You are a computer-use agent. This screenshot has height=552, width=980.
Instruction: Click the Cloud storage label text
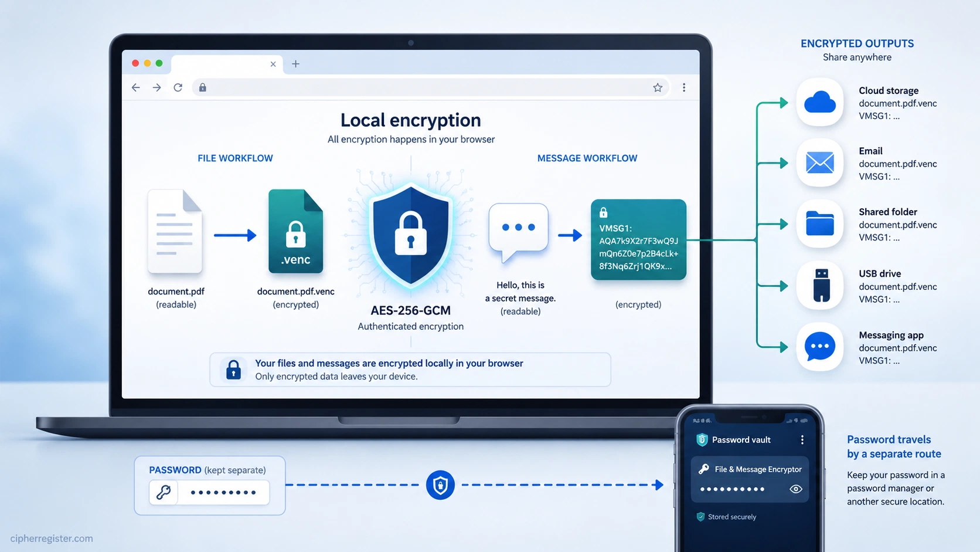pos(889,90)
